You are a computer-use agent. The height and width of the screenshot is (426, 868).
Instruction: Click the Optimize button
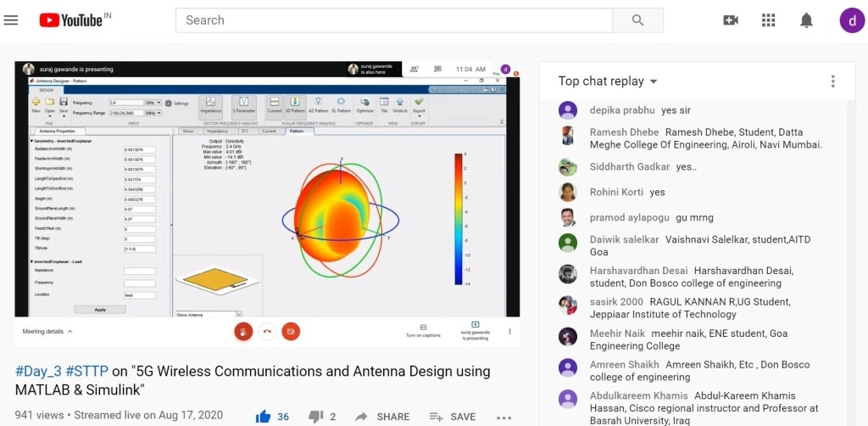364,104
